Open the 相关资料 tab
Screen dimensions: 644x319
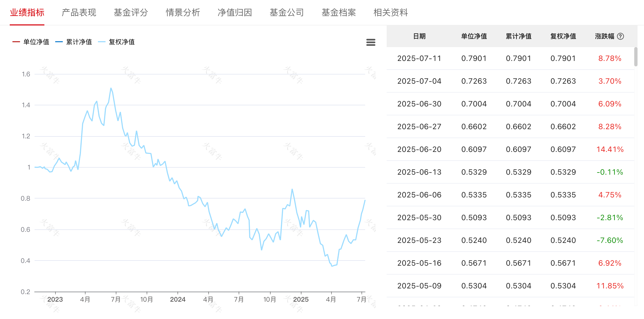tap(390, 12)
